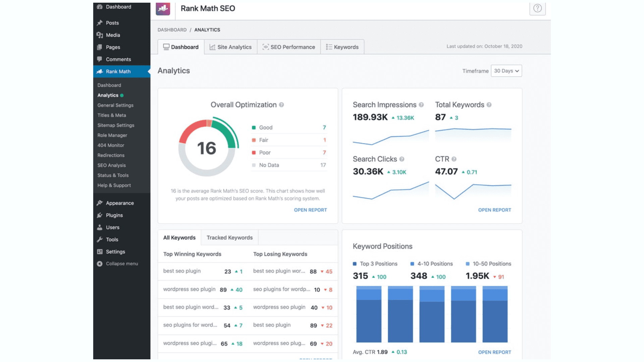Image resolution: width=644 pixels, height=362 pixels.
Task: Switch to the SEO Performance tab
Action: coord(289,47)
